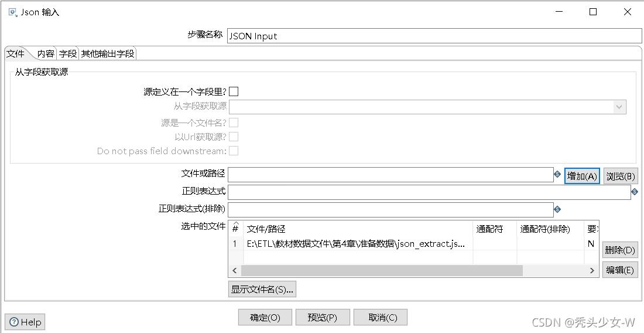This screenshot has width=644, height=333.
Task: Click 删除(D) button
Action: [620, 250]
